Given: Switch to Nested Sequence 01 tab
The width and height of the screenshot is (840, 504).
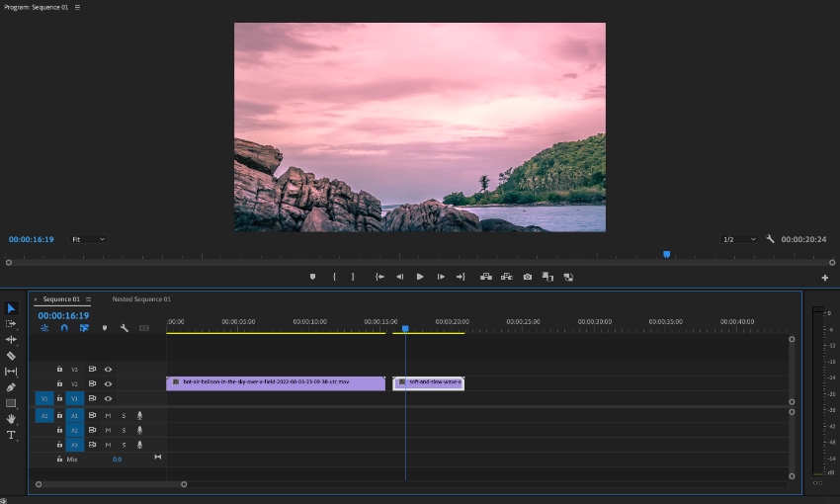Looking at the screenshot, I should 141,299.
